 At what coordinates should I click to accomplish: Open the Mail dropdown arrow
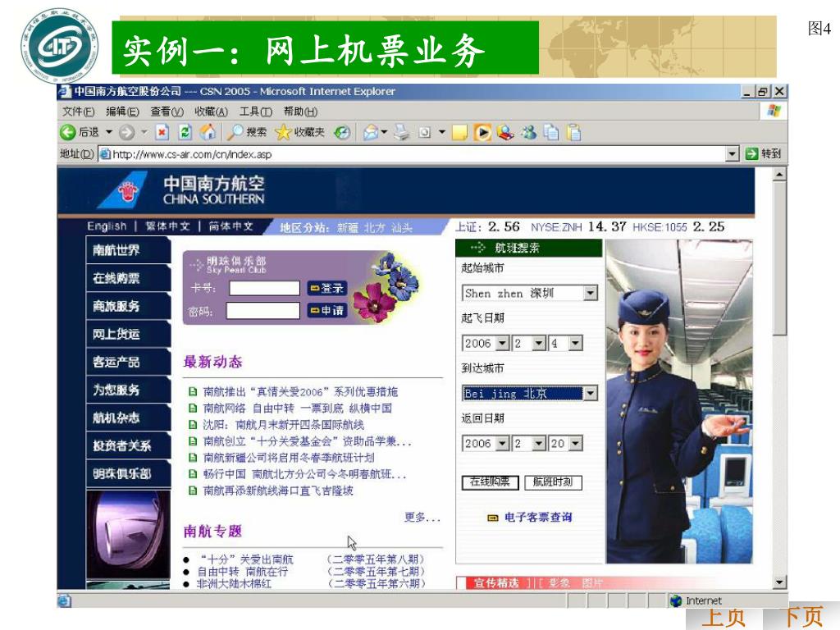click(x=384, y=132)
